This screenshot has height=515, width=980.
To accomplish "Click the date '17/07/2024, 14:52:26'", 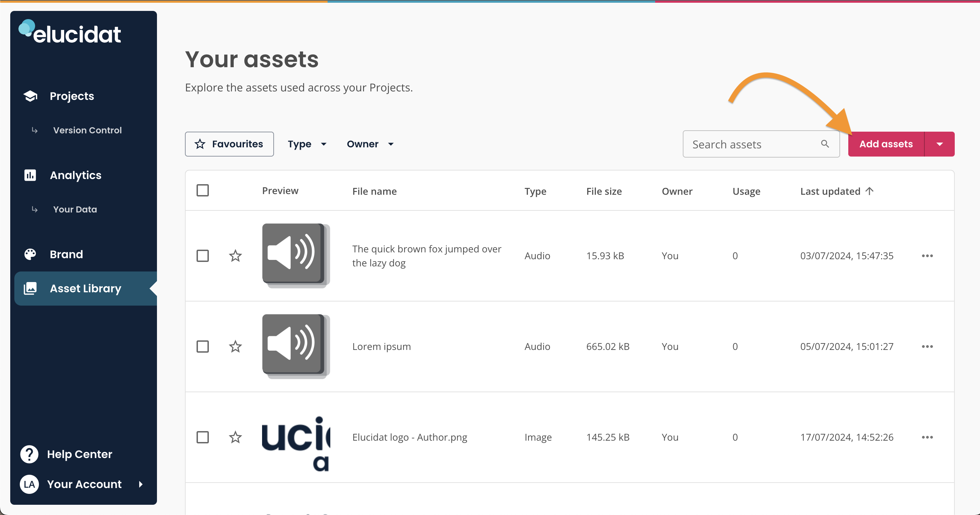I will pos(847,437).
